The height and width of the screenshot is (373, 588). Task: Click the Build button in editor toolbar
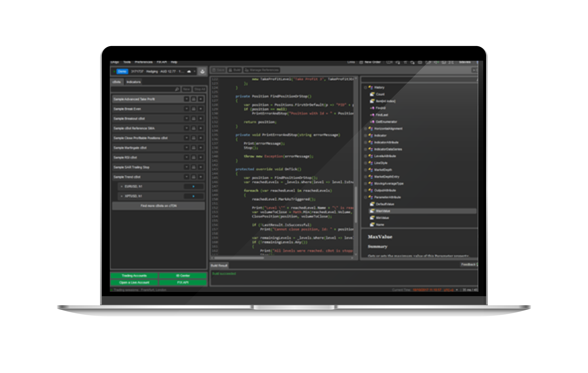pos(234,70)
